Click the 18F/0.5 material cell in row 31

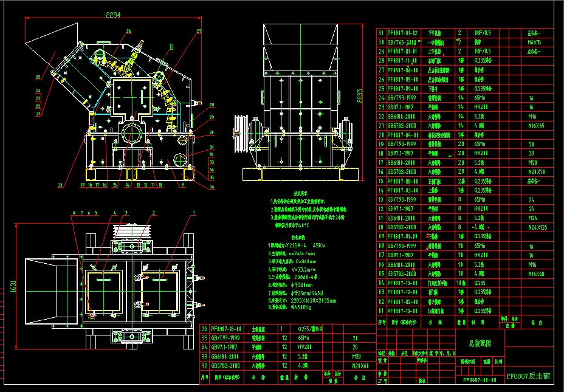(483, 33)
